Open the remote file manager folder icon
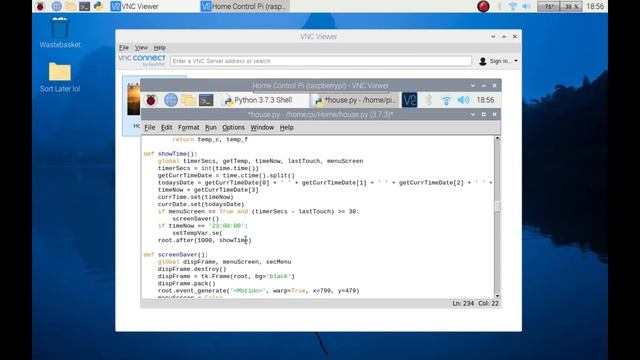 coord(189,100)
